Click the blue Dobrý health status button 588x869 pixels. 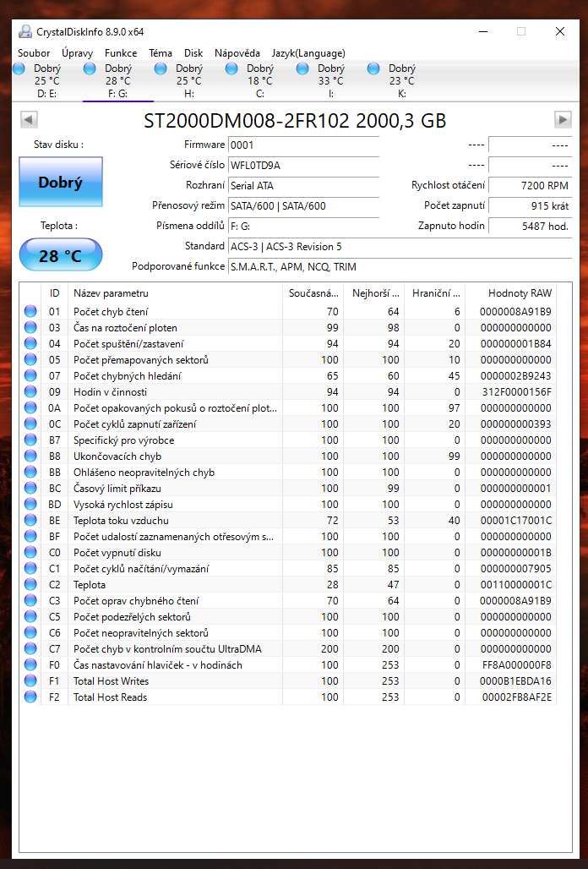[61, 182]
